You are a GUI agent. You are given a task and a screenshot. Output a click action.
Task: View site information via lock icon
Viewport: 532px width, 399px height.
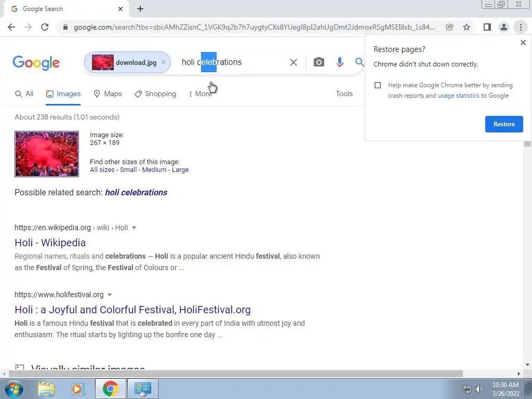[x=65, y=27]
